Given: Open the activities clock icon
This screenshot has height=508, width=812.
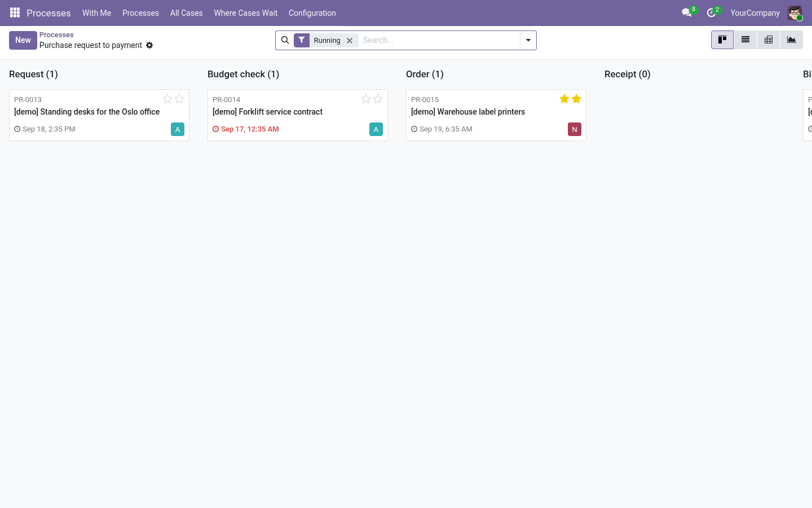Looking at the screenshot, I should (x=712, y=12).
